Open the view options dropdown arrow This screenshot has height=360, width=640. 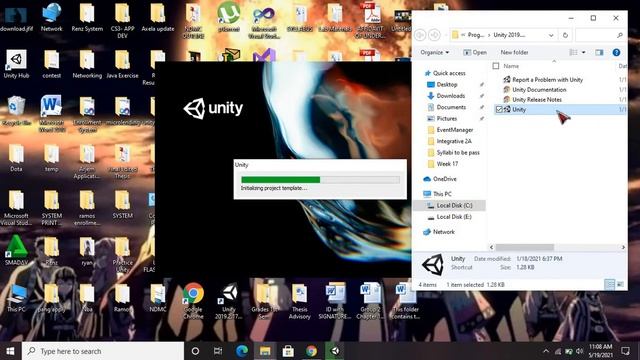pos(584,52)
